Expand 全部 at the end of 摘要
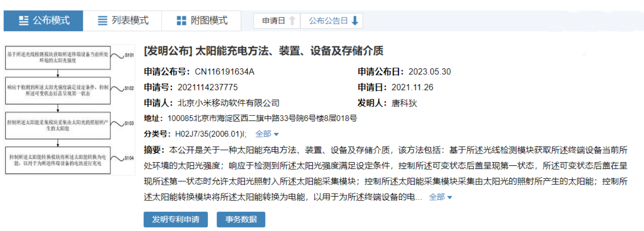The image size is (644, 231). pyautogui.click(x=440, y=197)
